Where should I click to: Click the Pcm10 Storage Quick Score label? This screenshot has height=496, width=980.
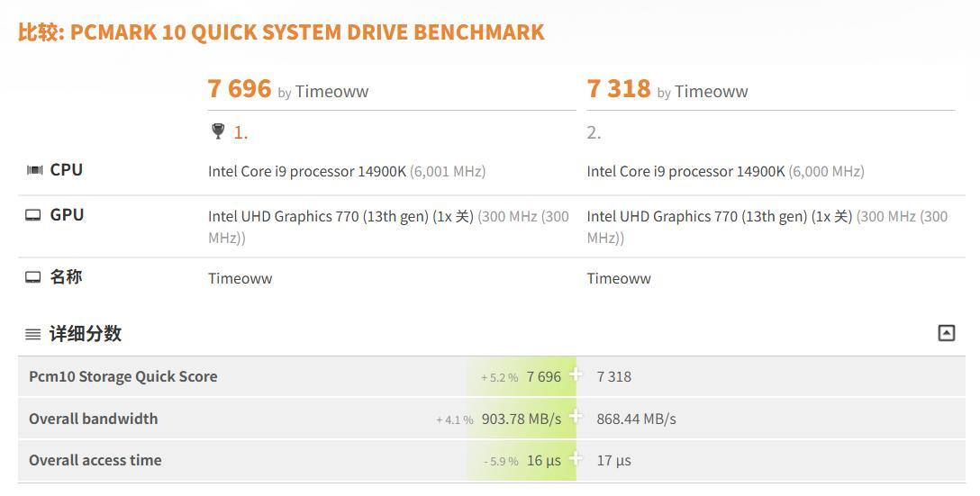pos(123,376)
